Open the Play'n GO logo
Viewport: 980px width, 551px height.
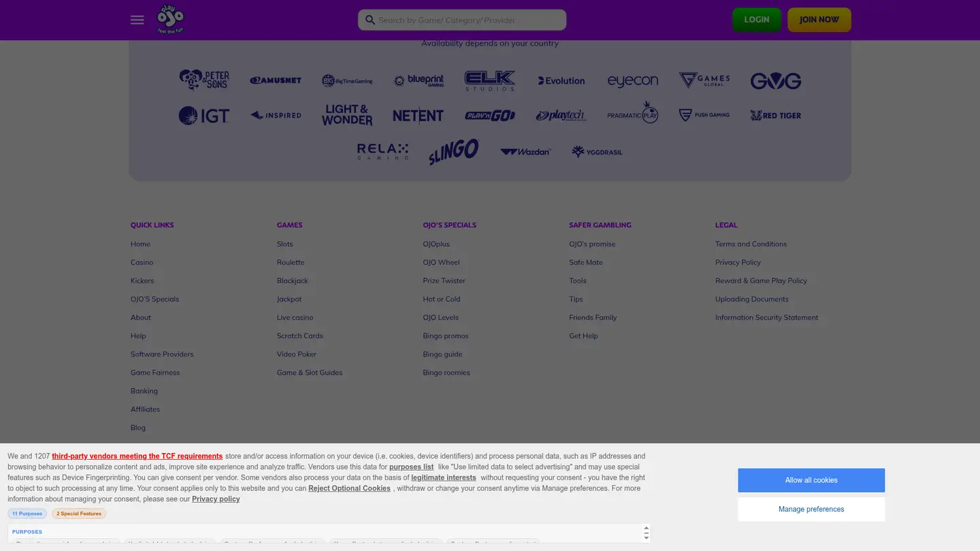490,116
